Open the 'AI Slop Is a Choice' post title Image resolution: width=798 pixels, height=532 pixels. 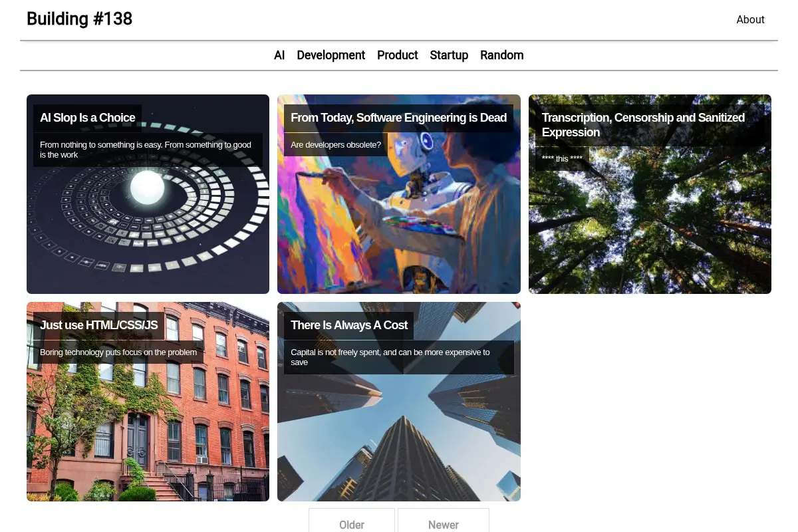click(88, 118)
